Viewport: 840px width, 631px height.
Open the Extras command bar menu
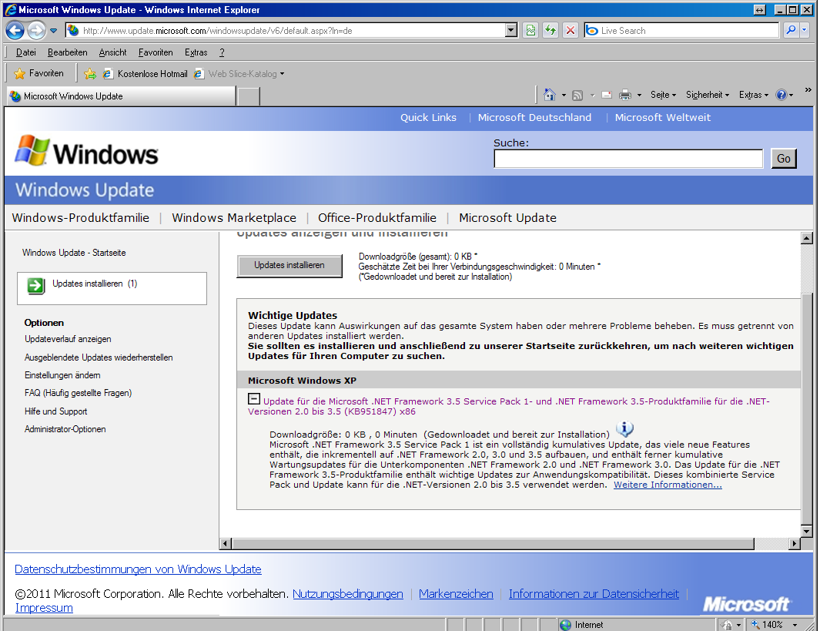754,95
